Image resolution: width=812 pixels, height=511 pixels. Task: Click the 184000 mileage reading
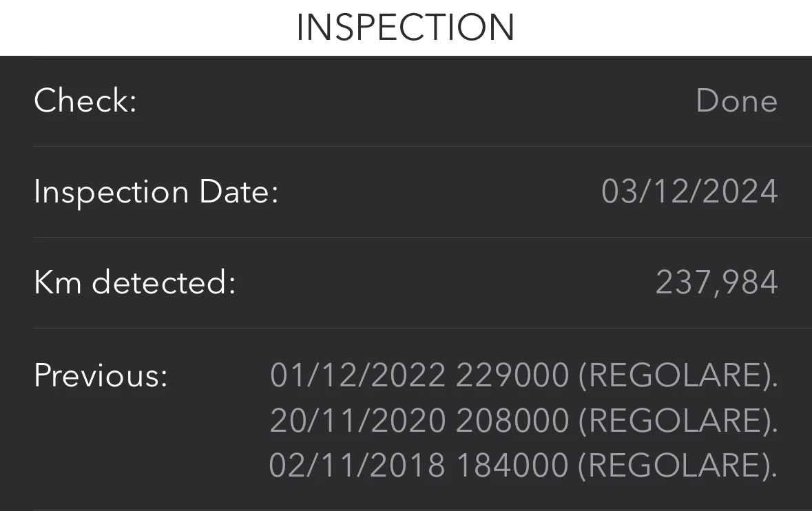tap(512, 466)
